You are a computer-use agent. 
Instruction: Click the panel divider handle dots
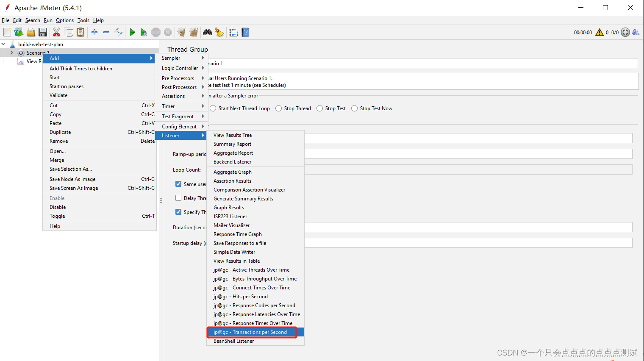[x=161, y=200]
